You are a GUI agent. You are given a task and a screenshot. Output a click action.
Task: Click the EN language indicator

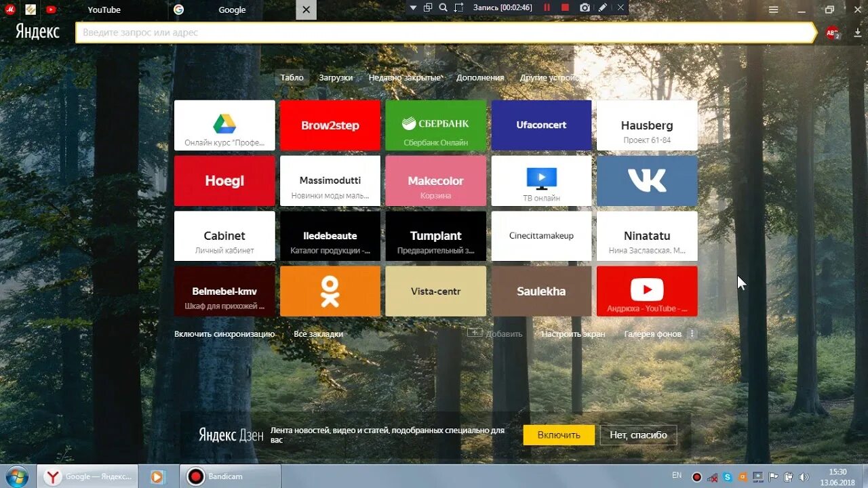pyautogui.click(x=677, y=475)
